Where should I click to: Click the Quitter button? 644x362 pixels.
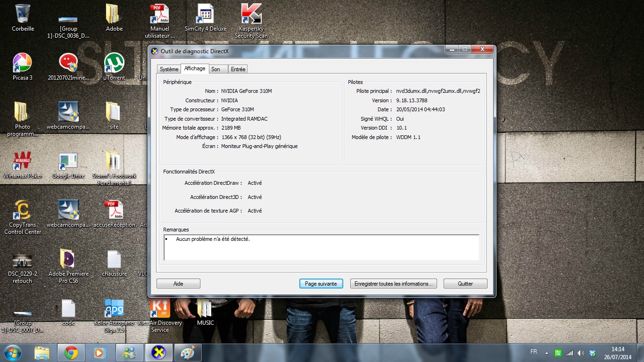point(465,284)
